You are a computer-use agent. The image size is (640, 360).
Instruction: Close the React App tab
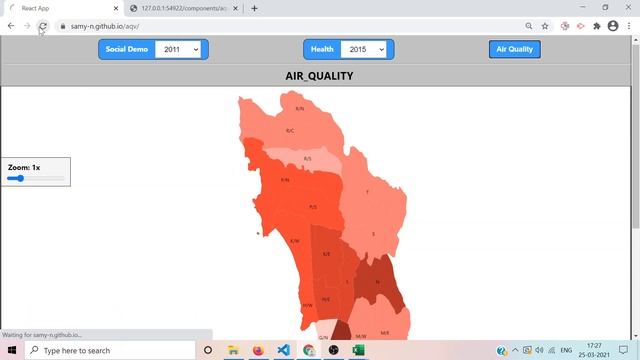pos(116,8)
